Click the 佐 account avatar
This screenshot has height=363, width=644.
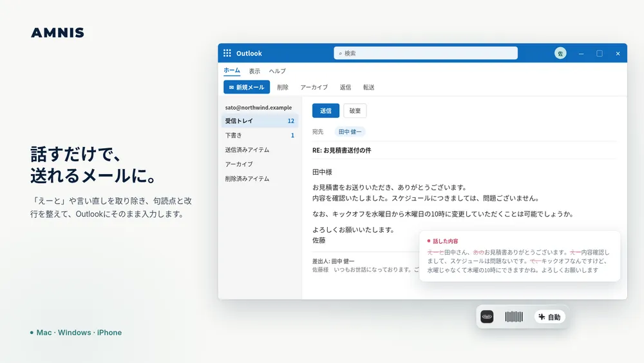(560, 54)
